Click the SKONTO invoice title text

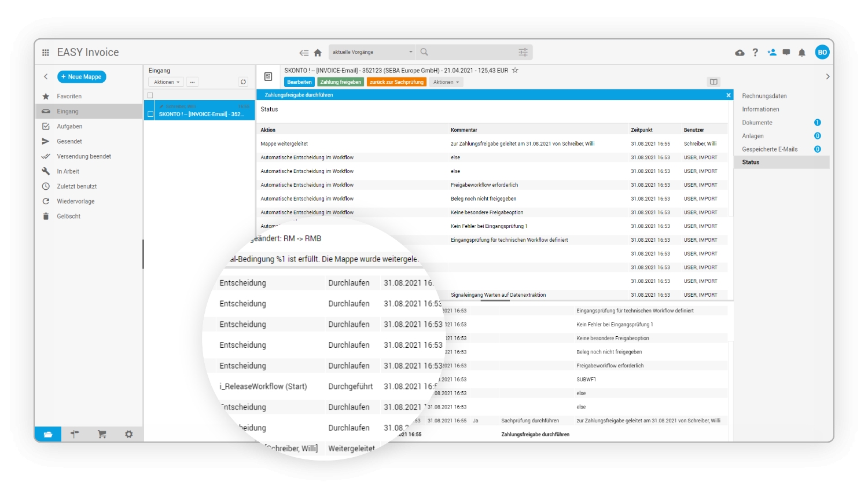[x=396, y=71]
